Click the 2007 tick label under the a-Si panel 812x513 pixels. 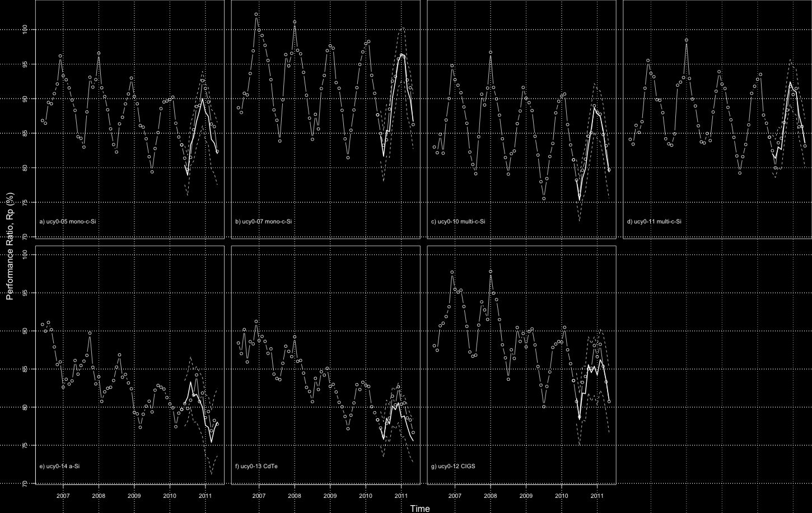(63, 496)
